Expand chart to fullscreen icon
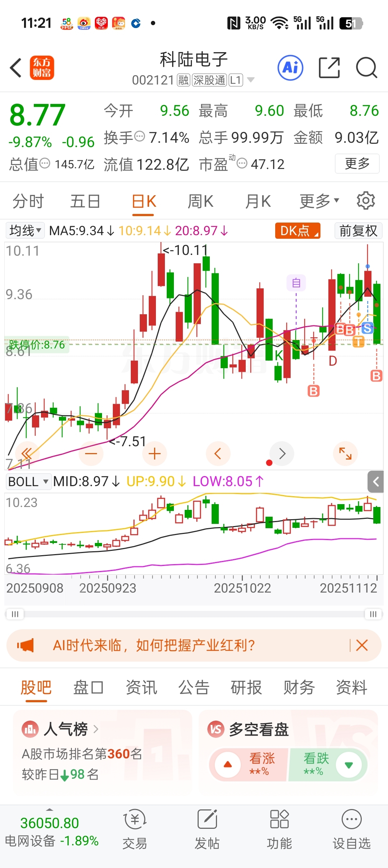 346,453
